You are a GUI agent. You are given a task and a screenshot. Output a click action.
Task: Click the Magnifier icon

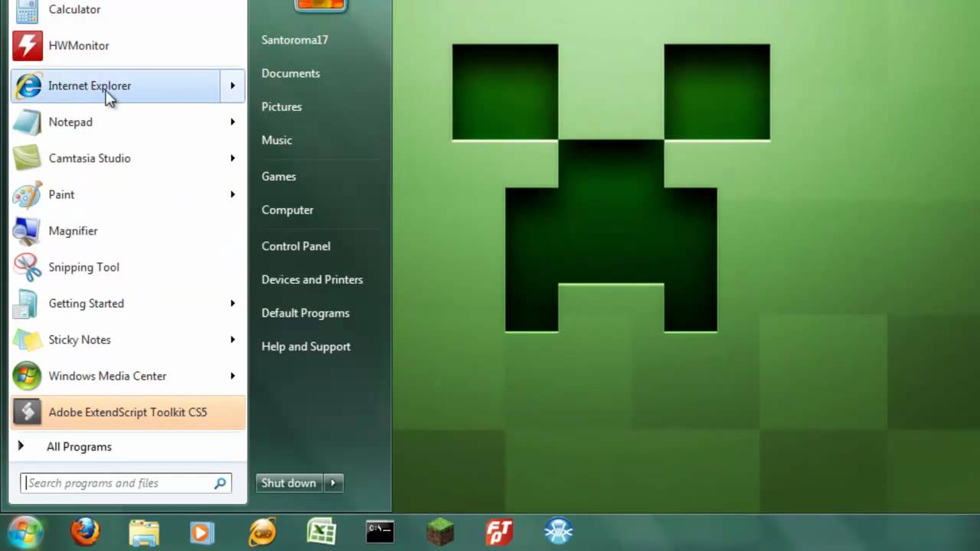click(x=28, y=231)
